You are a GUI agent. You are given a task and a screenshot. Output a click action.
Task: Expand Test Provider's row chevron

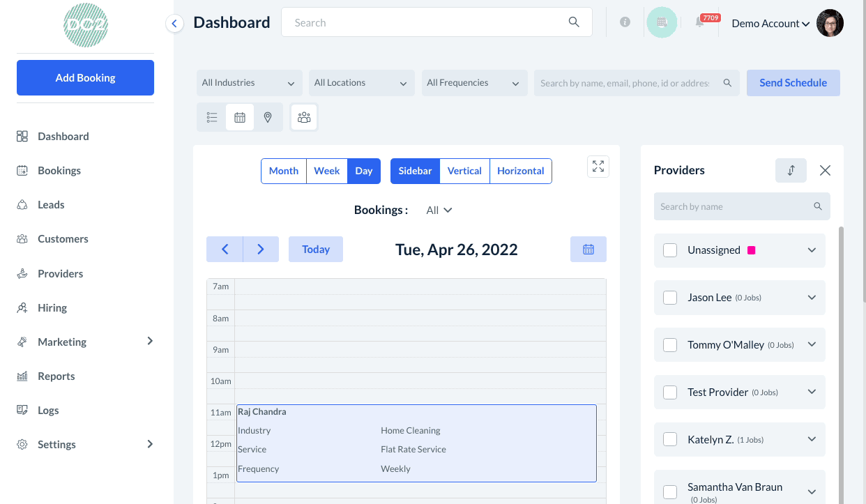coord(812,392)
